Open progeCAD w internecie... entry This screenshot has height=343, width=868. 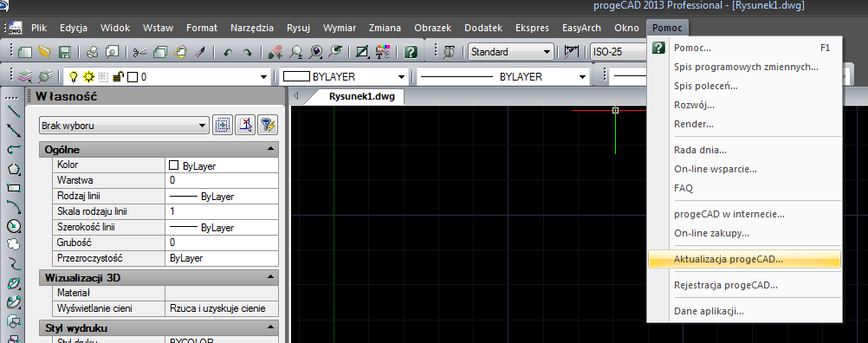744,214
